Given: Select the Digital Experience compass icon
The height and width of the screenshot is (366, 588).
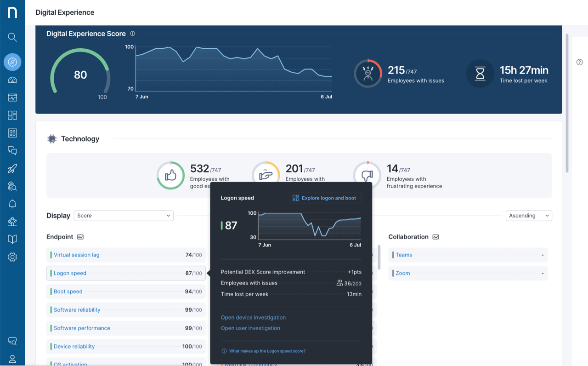Looking at the screenshot, I should click(x=12, y=62).
